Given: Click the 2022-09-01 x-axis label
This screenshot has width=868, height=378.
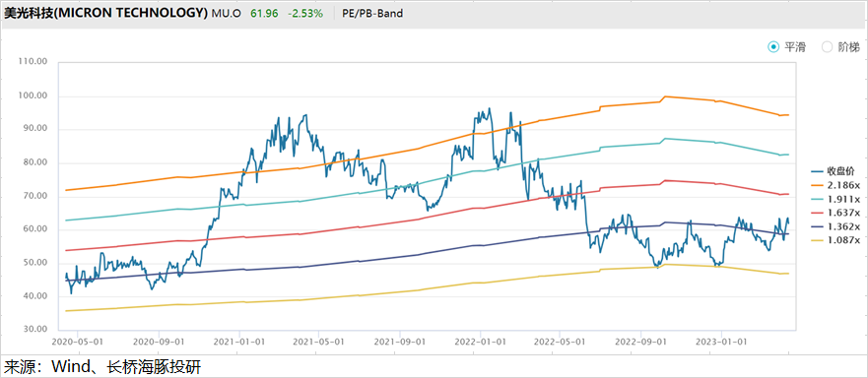Looking at the screenshot, I should (x=641, y=342).
